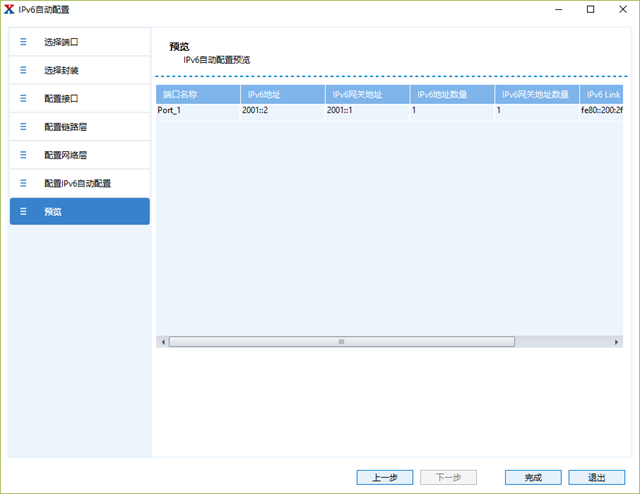
Task: Maximize the IPv6自动配置 window
Action: 591,9
